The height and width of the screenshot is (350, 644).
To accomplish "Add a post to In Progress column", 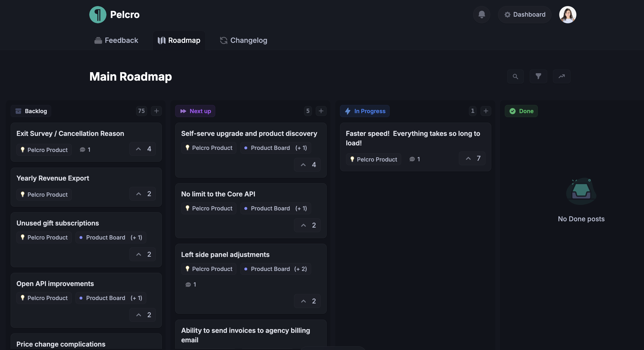I will (486, 111).
